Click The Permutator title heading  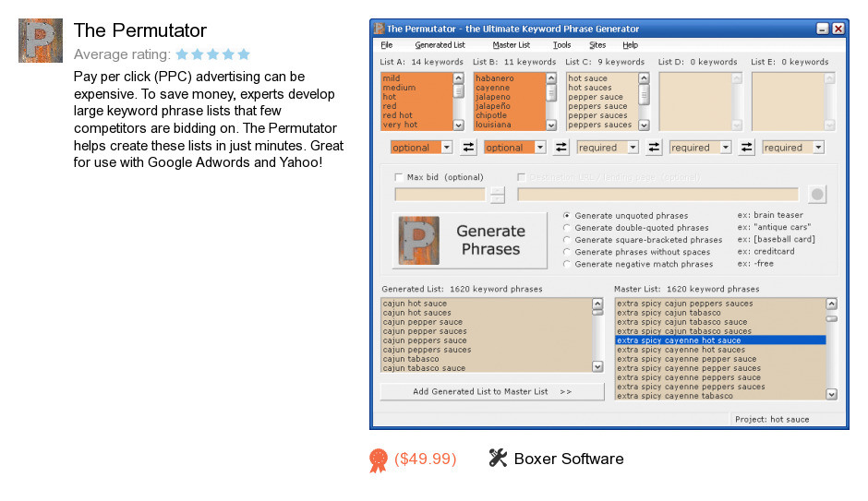[x=140, y=30]
